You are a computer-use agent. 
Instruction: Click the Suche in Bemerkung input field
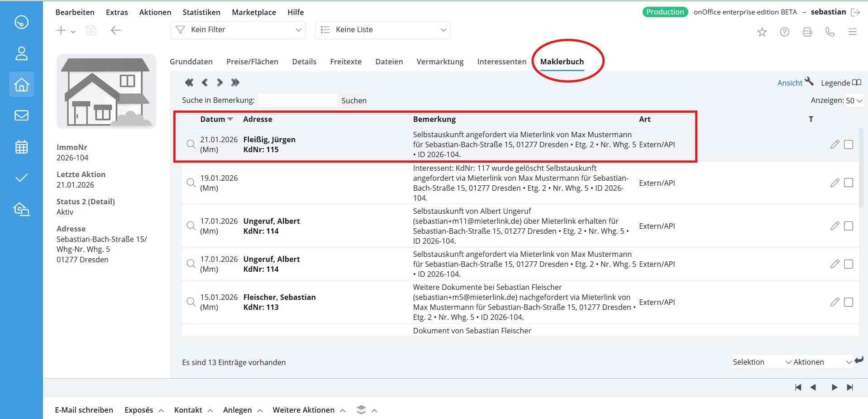(x=297, y=101)
